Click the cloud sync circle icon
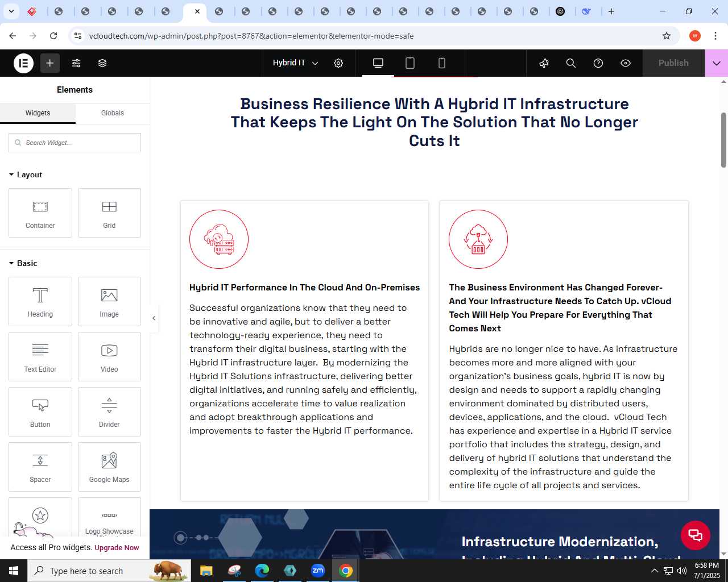The height and width of the screenshot is (582, 728). [x=478, y=239]
